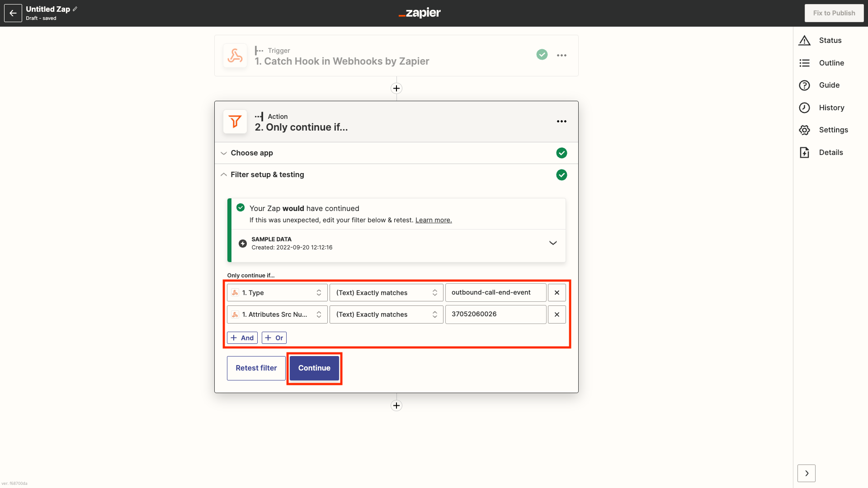Edit Zap name with pencil icon
Screen dimensions: 868x488
75,9
